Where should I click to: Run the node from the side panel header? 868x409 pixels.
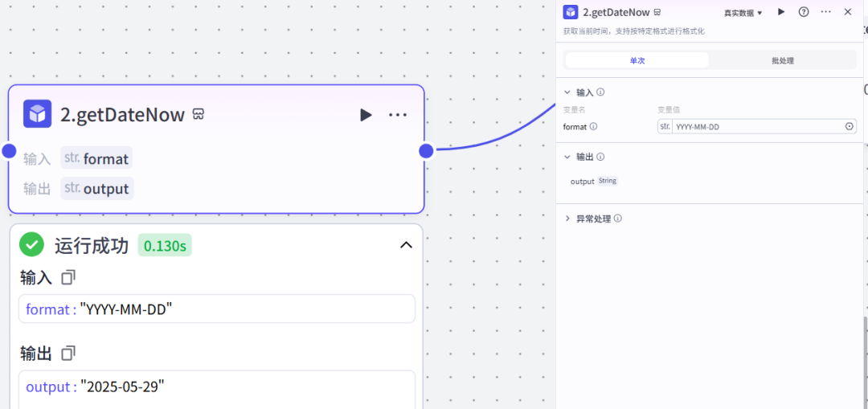781,11
